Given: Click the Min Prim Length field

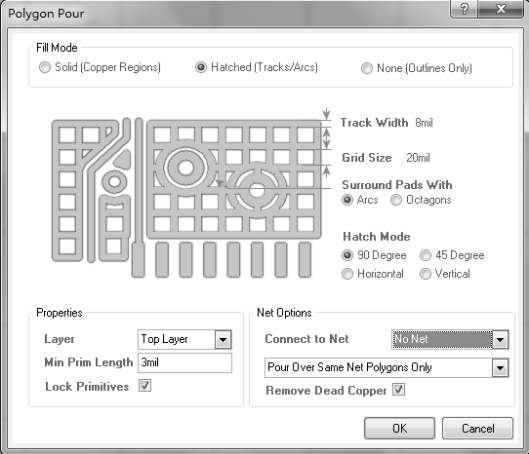Looking at the screenshot, I should tap(185, 363).
